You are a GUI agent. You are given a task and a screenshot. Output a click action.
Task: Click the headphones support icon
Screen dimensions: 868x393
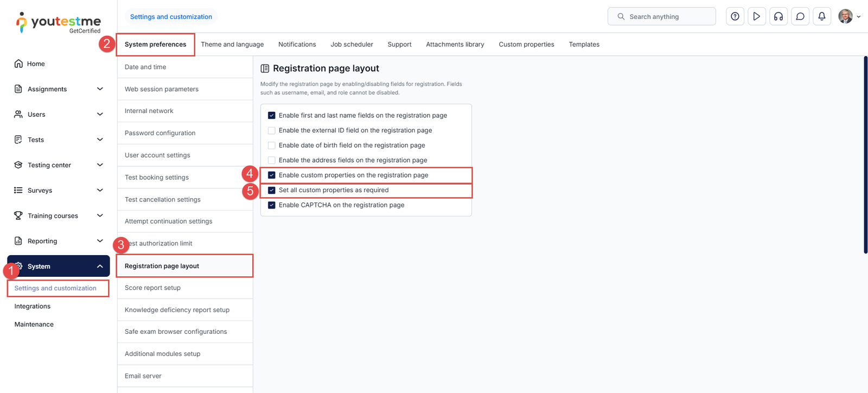pos(778,16)
